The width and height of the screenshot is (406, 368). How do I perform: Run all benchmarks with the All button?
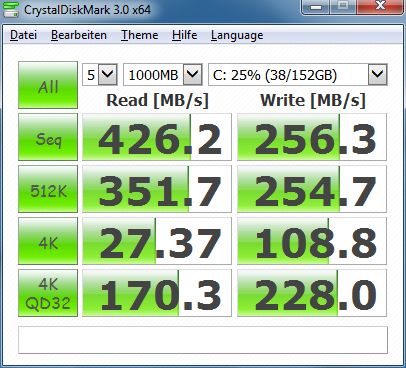(48, 85)
